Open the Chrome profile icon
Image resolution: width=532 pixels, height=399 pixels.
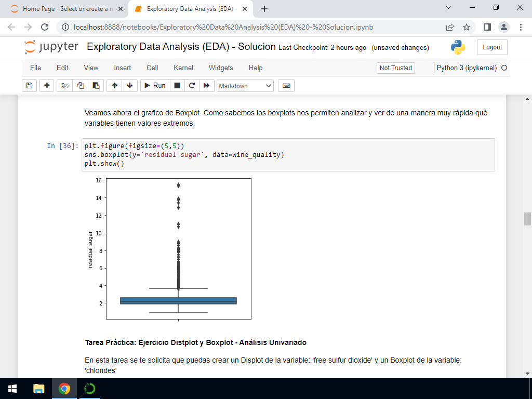[x=504, y=27]
